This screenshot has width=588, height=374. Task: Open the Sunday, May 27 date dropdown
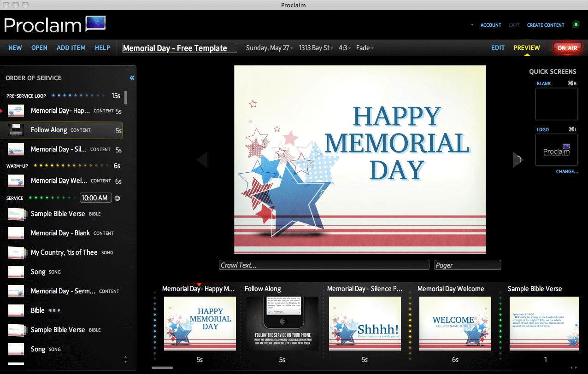[x=270, y=48]
